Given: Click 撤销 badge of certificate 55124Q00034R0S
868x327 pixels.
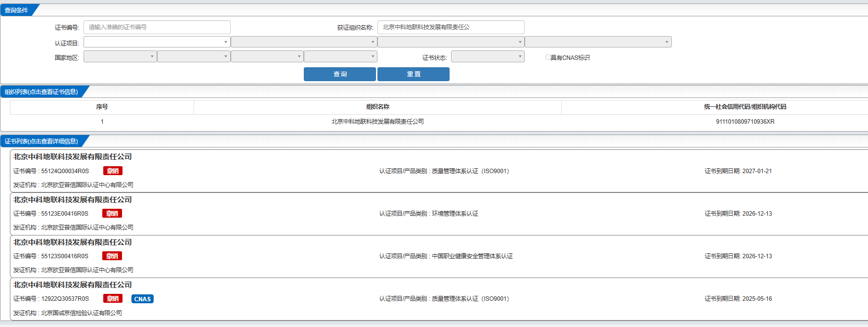Looking at the screenshot, I should [x=113, y=171].
